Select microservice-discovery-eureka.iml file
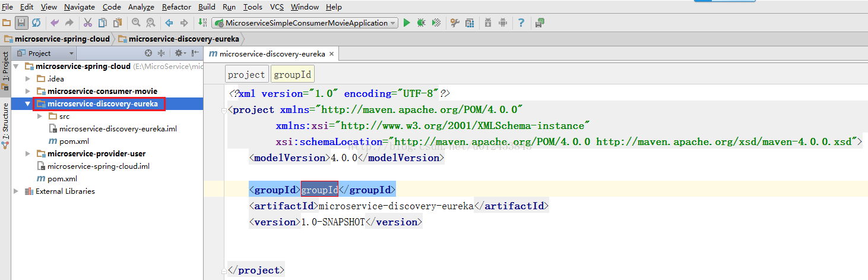The height and width of the screenshot is (280, 868). (x=118, y=128)
